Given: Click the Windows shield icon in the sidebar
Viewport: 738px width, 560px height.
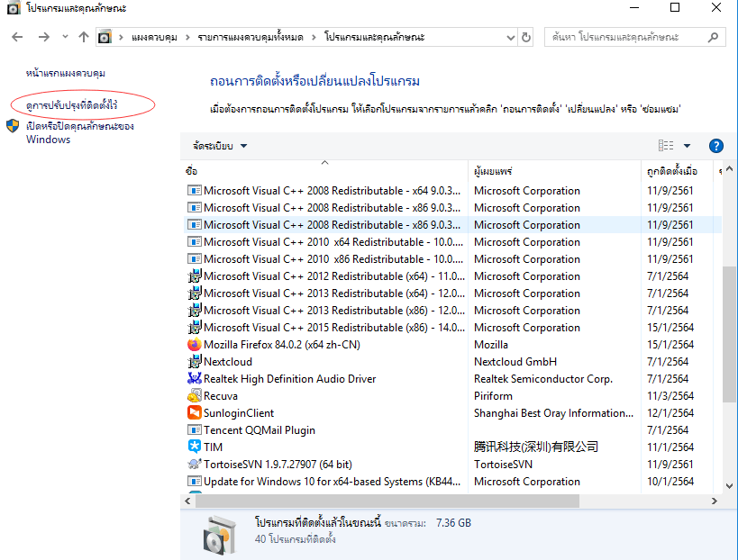Looking at the screenshot, I should 13,127.
